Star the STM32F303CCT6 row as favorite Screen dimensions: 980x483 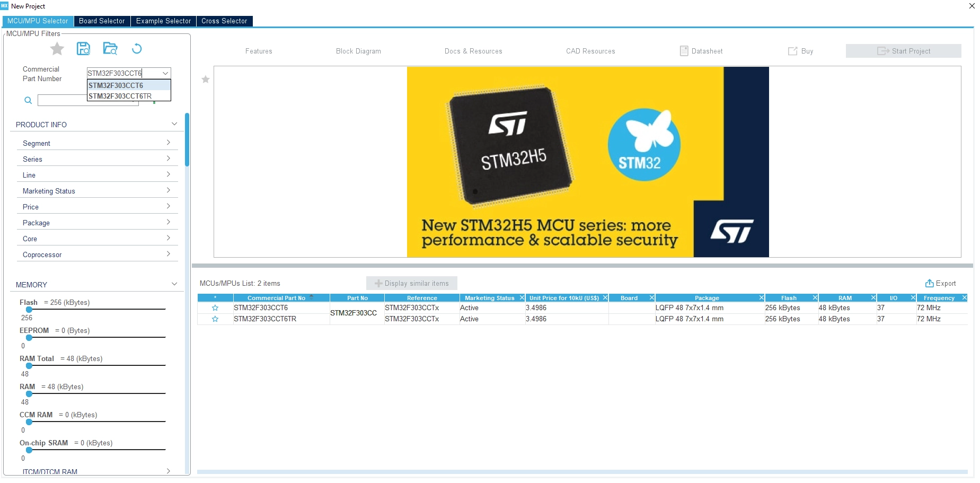pyautogui.click(x=215, y=308)
